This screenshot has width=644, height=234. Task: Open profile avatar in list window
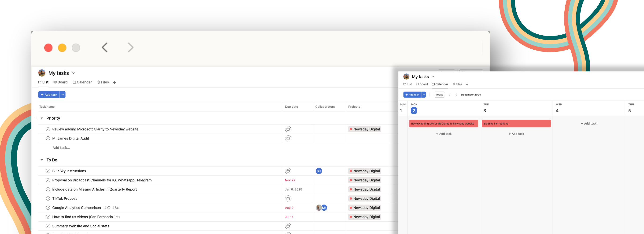(42, 73)
